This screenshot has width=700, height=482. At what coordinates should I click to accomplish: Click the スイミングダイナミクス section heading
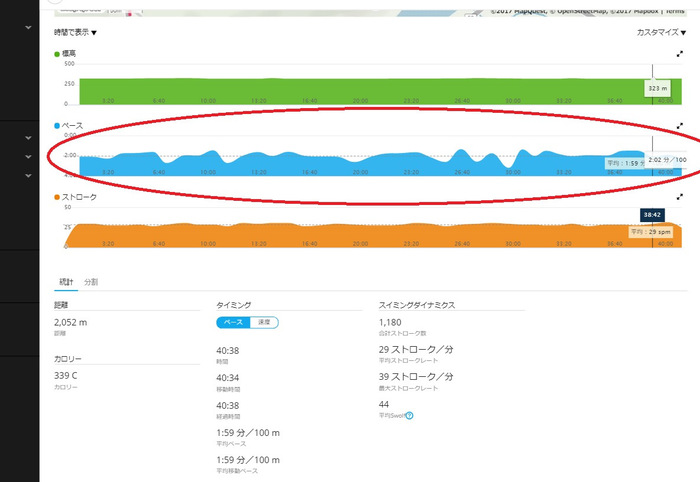[x=417, y=305]
